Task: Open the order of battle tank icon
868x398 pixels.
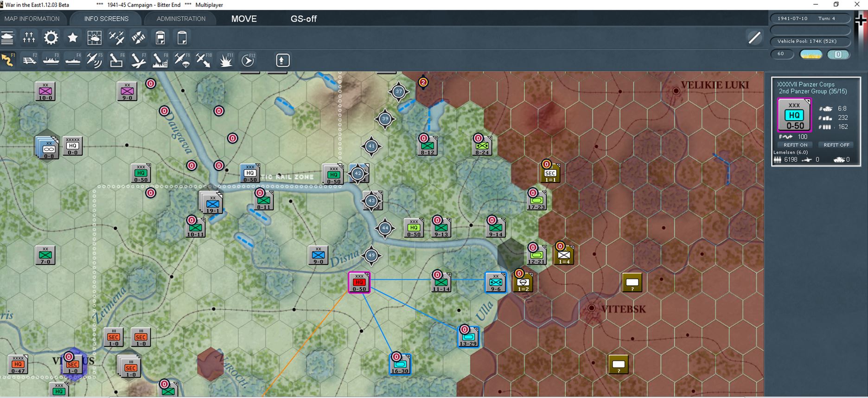Action: 7,38
